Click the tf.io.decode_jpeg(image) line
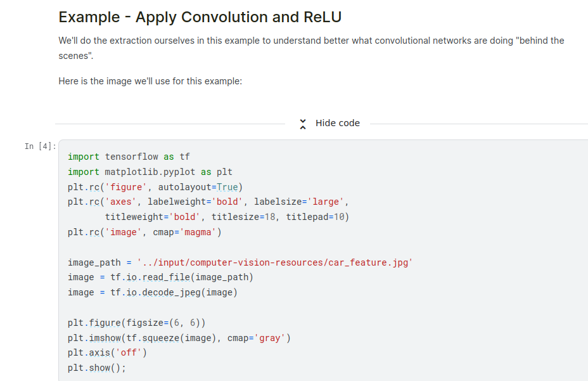 click(153, 292)
